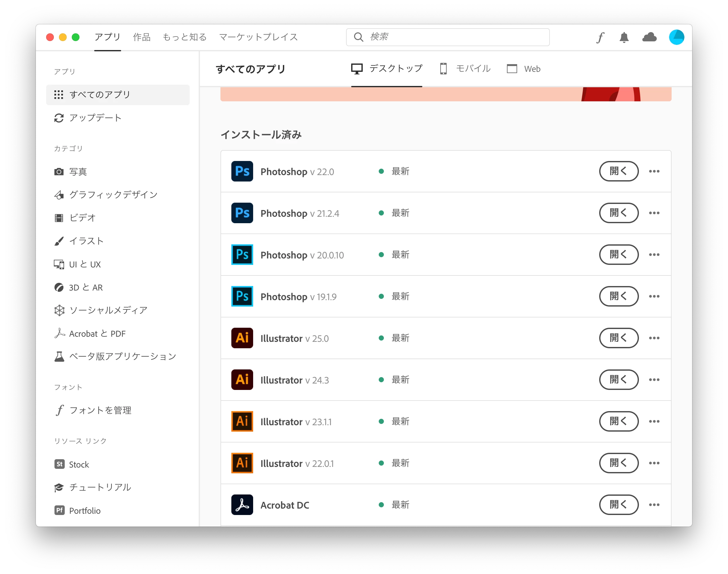The height and width of the screenshot is (574, 728).
Task: Select アップデート in sidebar
Action: pyautogui.click(x=95, y=118)
